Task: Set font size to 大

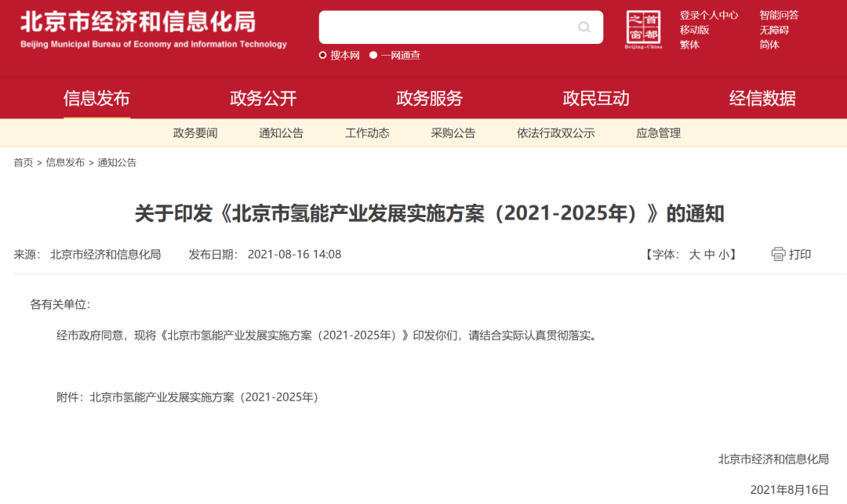Action: point(695,255)
